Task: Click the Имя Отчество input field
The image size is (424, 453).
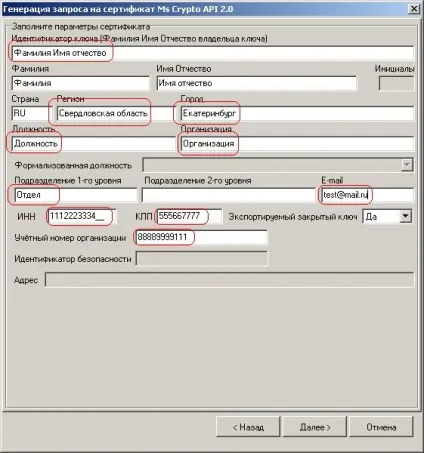Action: coord(256,83)
